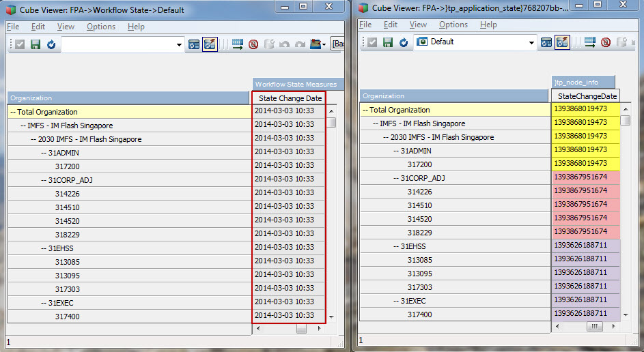Select 314226 row in tp_application_state window

[x=455, y=192]
